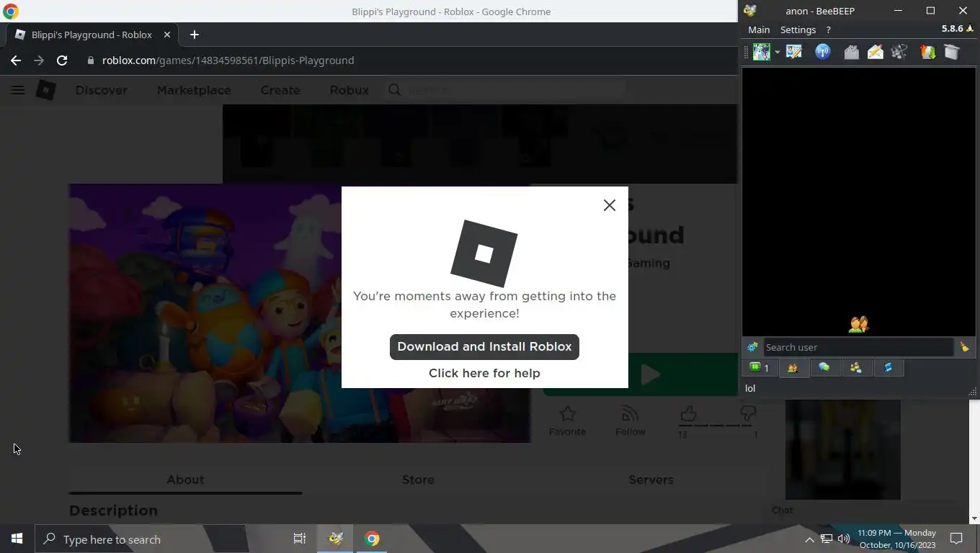This screenshot has height=553, width=980.
Task: Open the BeeBEEP avatar picture button
Action: [761, 52]
